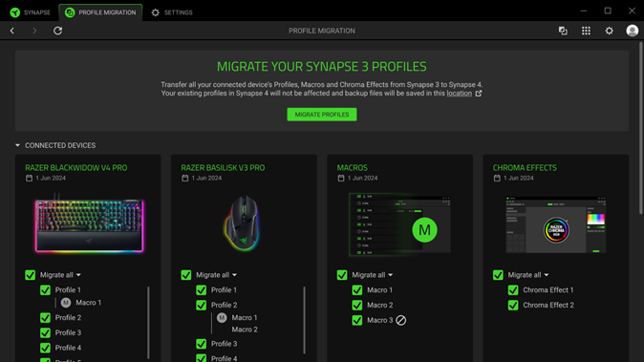Image resolution: width=644 pixels, height=362 pixels.
Task: Click the main page vertical scrollbar
Action: click(641, 128)
